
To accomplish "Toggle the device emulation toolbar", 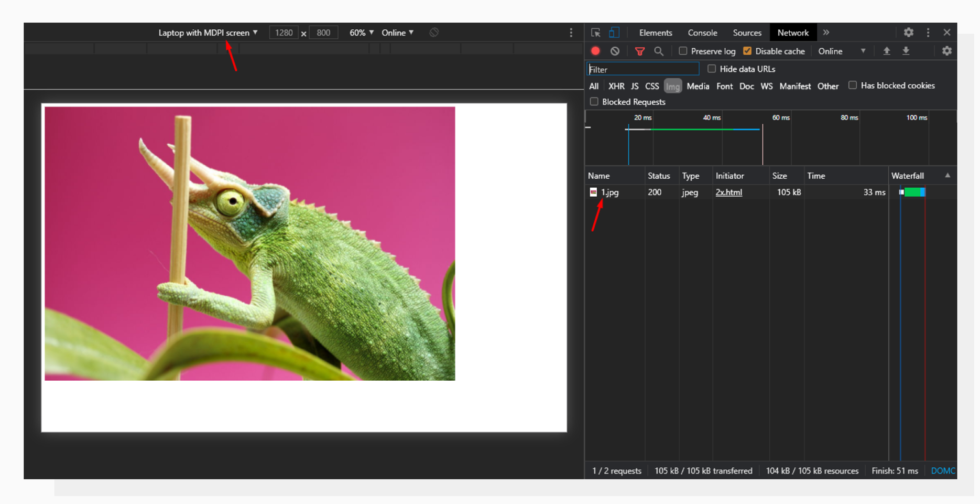I will click(614, 32).
